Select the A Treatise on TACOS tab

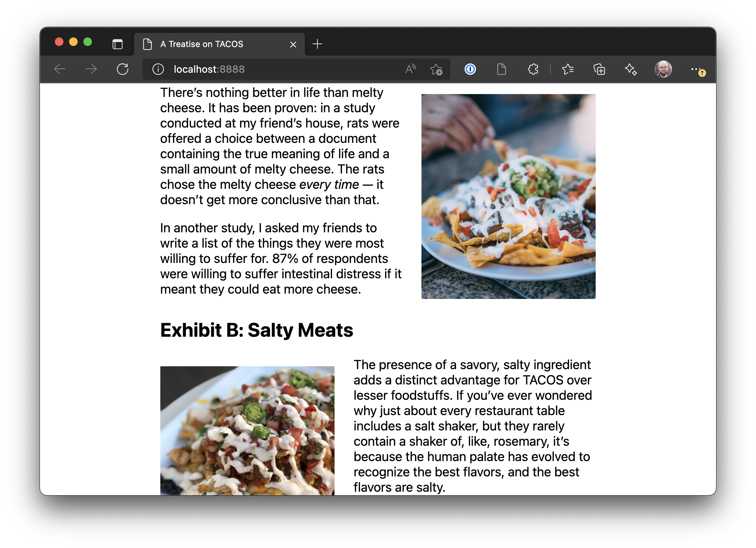[x=219, y=44]
